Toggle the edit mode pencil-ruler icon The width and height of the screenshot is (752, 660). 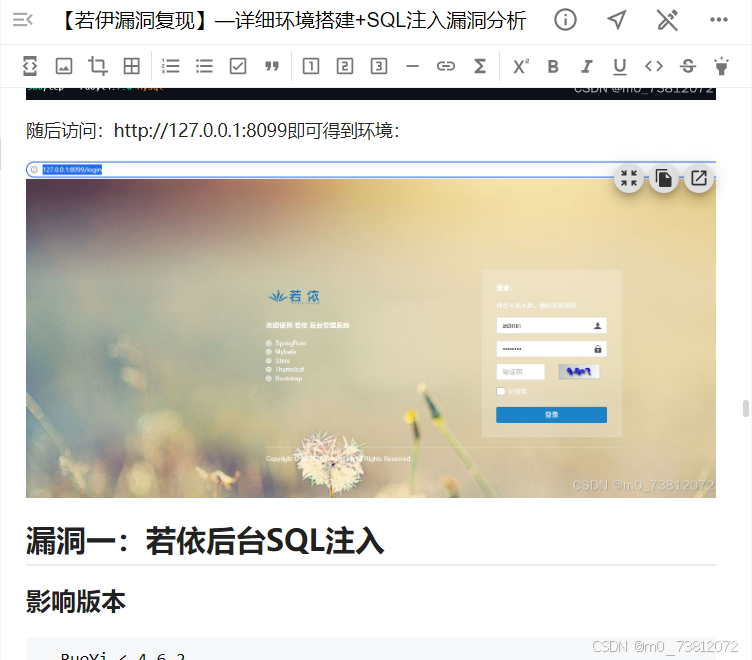coord(667,20)
